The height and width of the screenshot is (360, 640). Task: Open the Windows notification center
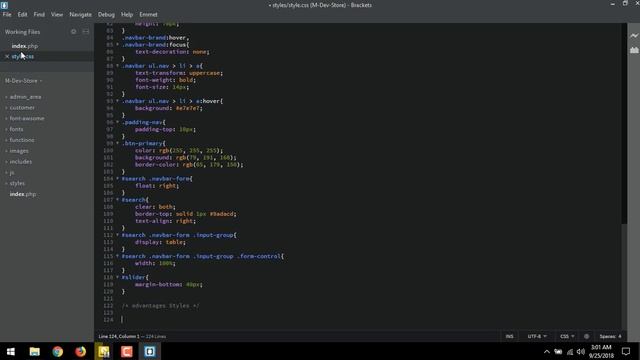626,351
